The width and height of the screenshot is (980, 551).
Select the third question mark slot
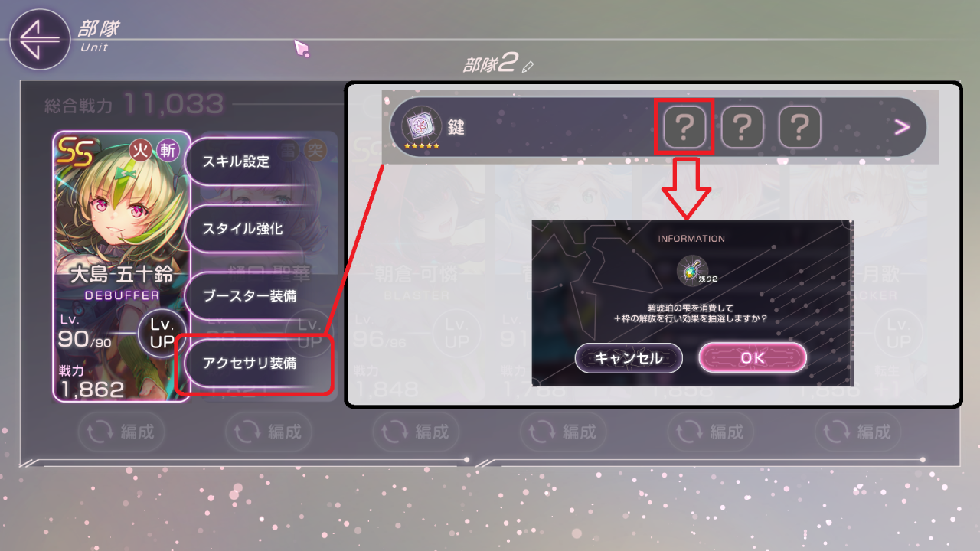pyautogui.click(x=799, y=126)
